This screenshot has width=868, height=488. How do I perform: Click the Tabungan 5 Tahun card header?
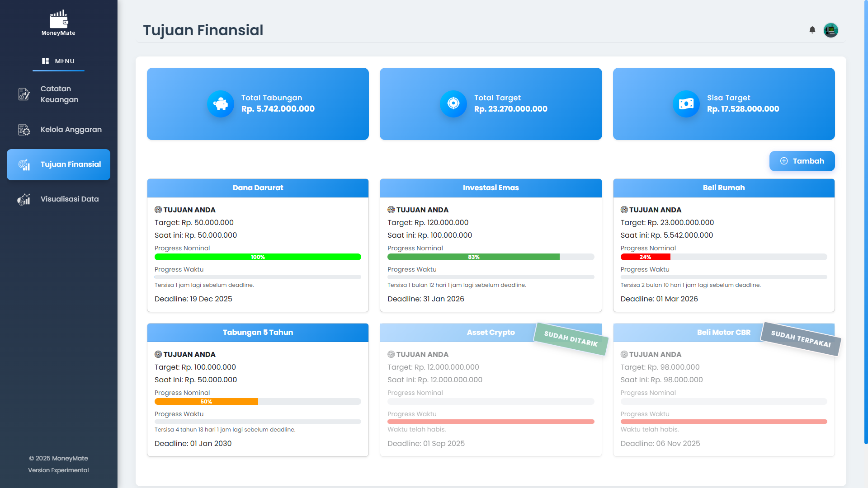(x=258, y=333)
